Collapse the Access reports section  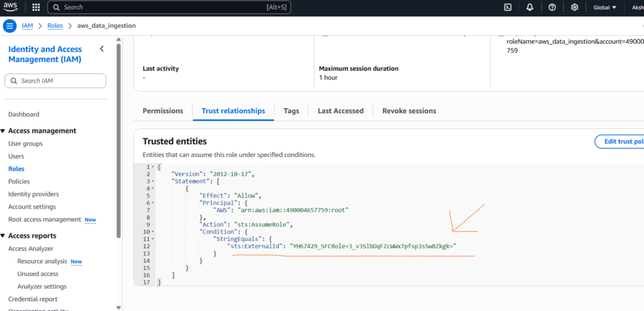pos(3,236)
